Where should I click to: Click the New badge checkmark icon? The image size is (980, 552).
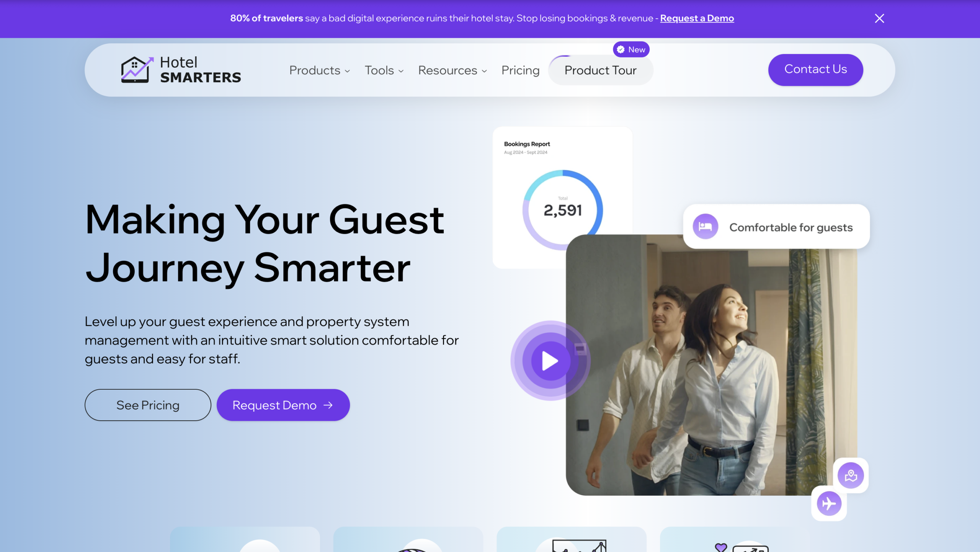[x=621, y=49]
